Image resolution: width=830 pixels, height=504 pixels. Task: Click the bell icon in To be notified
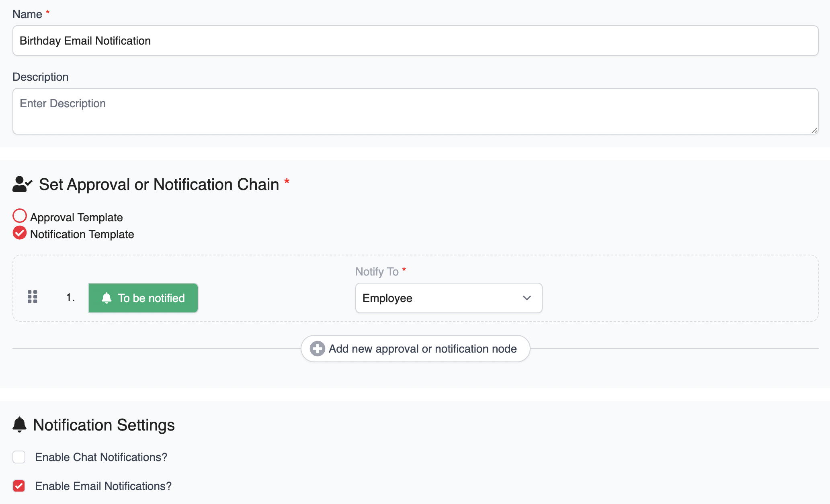tap(107, 298)
